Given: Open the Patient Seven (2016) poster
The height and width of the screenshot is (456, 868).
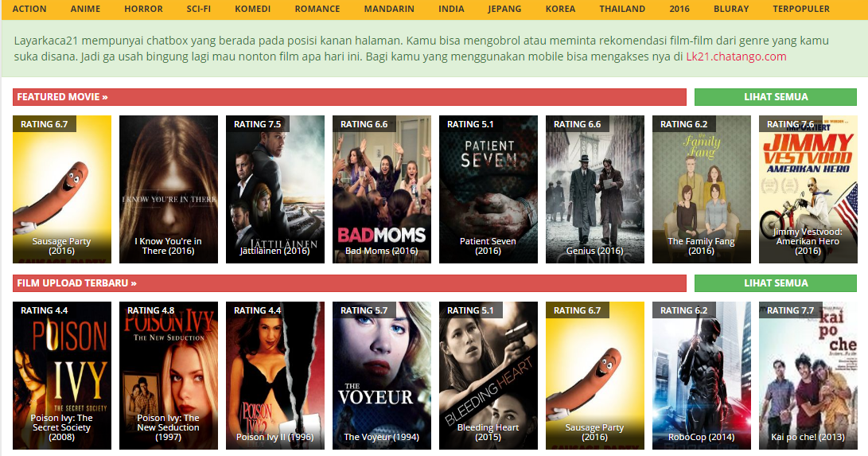Looking at the screenshot, I should pyautogui.click(x=488, y=189).
